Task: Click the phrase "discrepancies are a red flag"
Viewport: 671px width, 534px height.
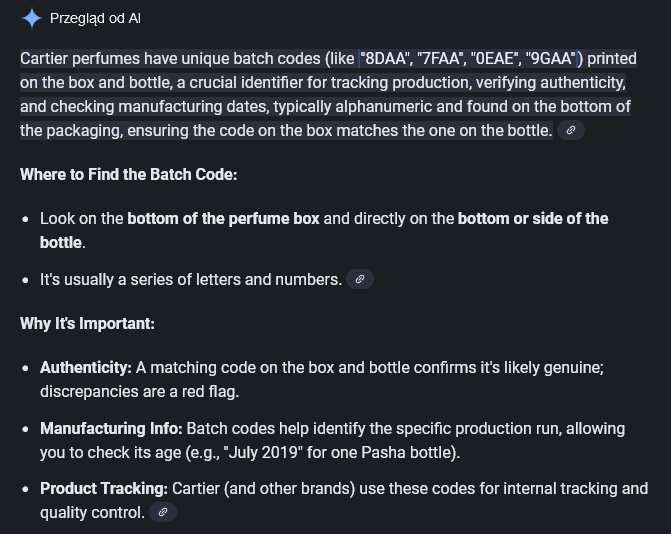Action: tap(139, 391)
